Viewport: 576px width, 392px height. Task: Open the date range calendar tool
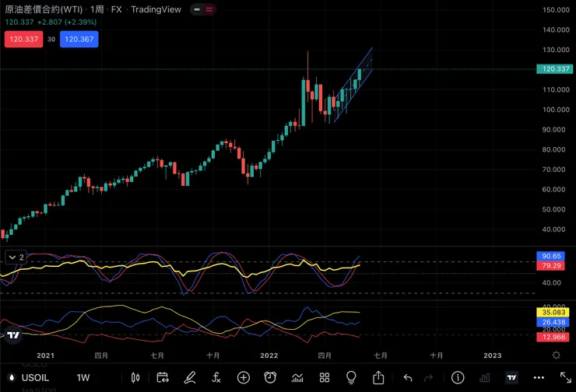point(163,377)
